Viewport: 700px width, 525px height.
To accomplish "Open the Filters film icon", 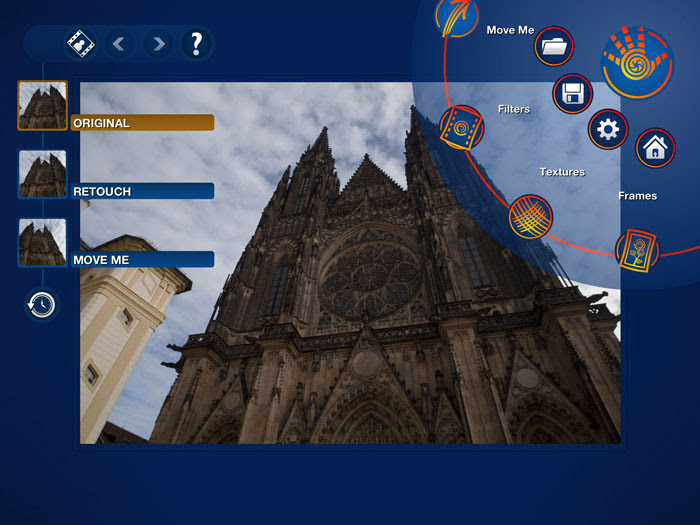I will [x=462, y=128].
